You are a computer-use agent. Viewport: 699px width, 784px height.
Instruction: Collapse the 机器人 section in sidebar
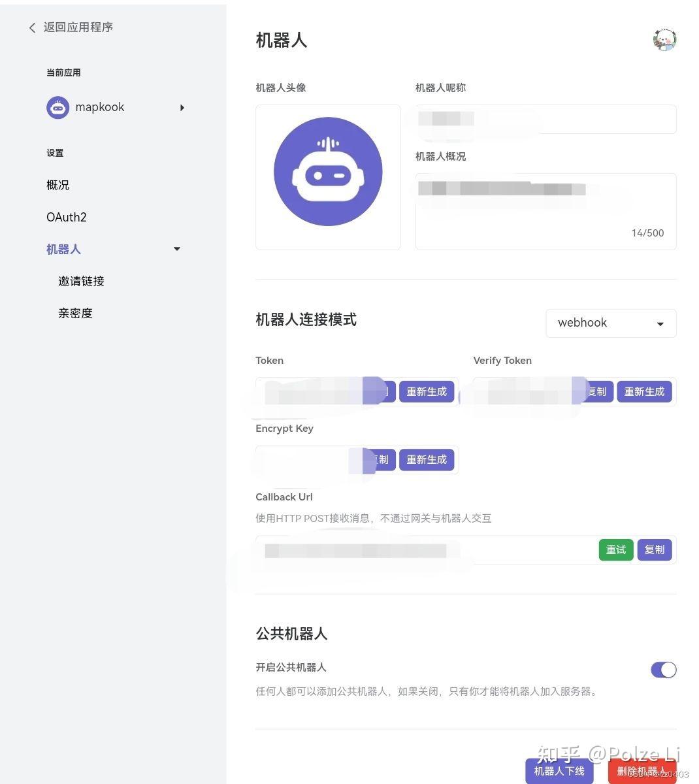tap(176, 249)
